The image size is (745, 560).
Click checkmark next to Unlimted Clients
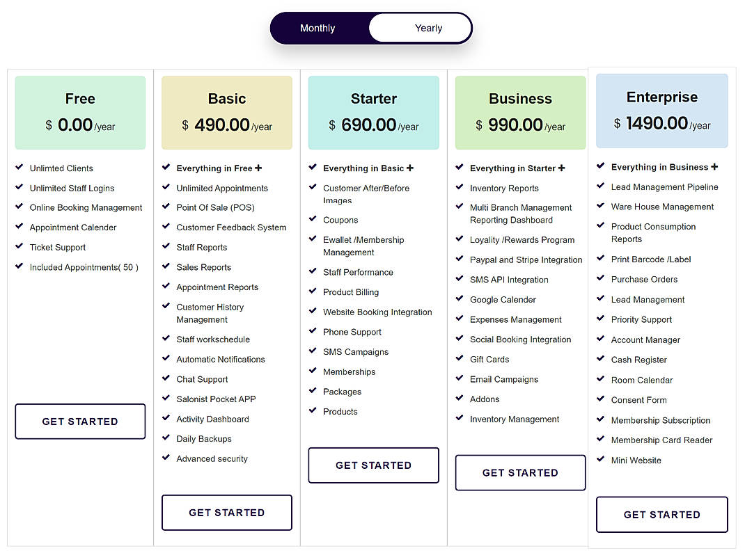tap(19, 167)
